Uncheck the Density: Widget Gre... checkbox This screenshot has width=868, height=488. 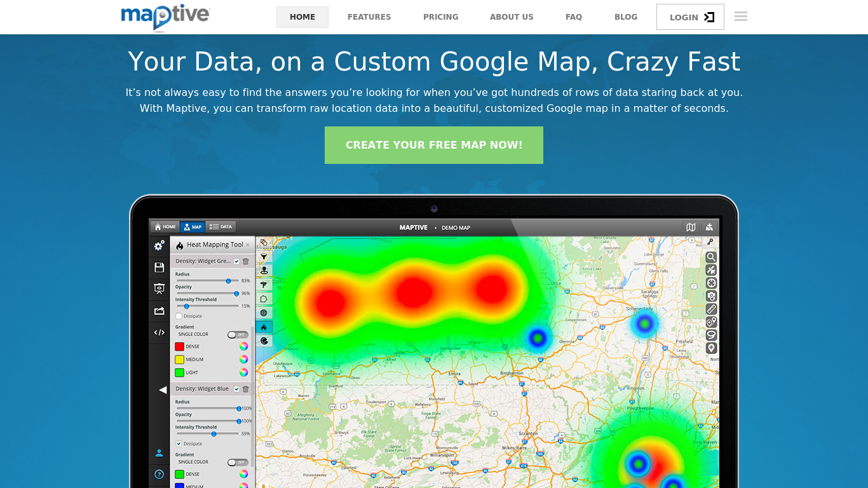point(236,261)
